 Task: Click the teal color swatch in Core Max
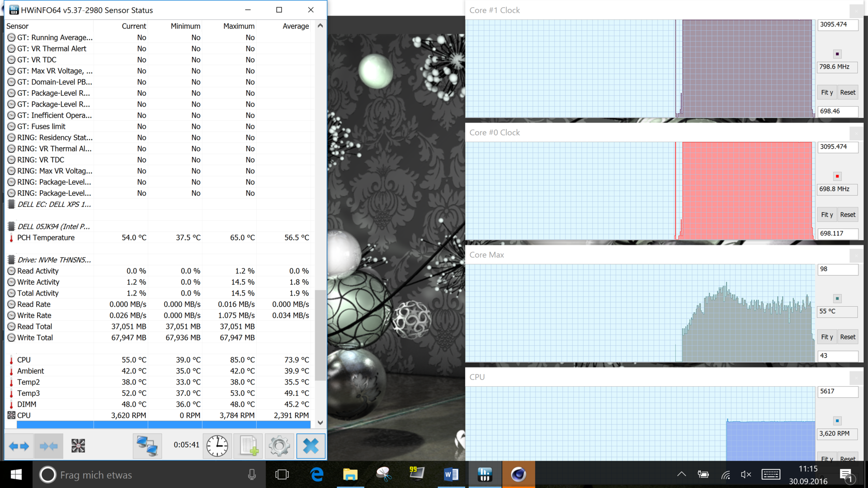click(x=837, y=298)
